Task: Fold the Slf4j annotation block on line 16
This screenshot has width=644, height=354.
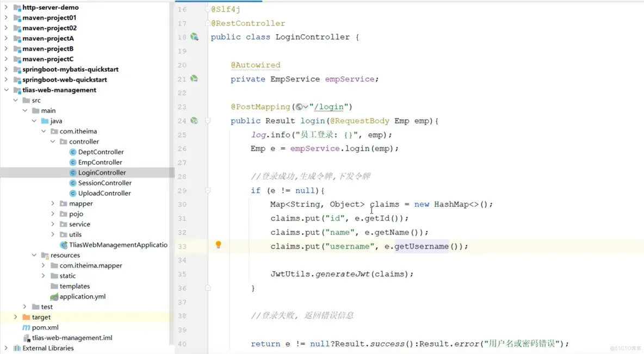Action: 208,9
